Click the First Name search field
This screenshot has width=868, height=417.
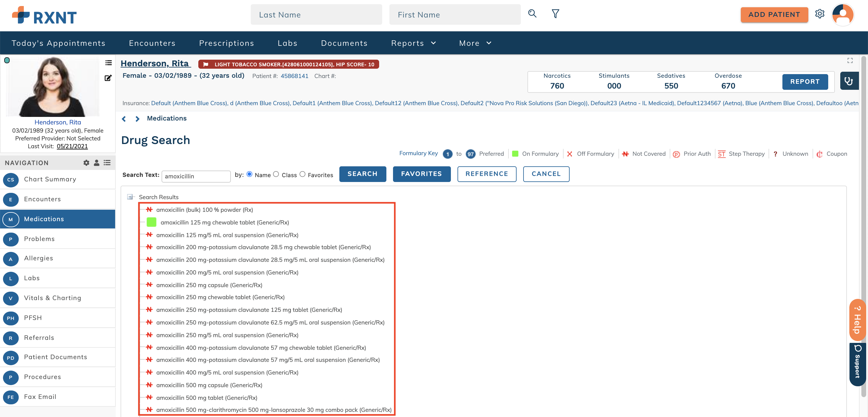(x=454, y=14)
